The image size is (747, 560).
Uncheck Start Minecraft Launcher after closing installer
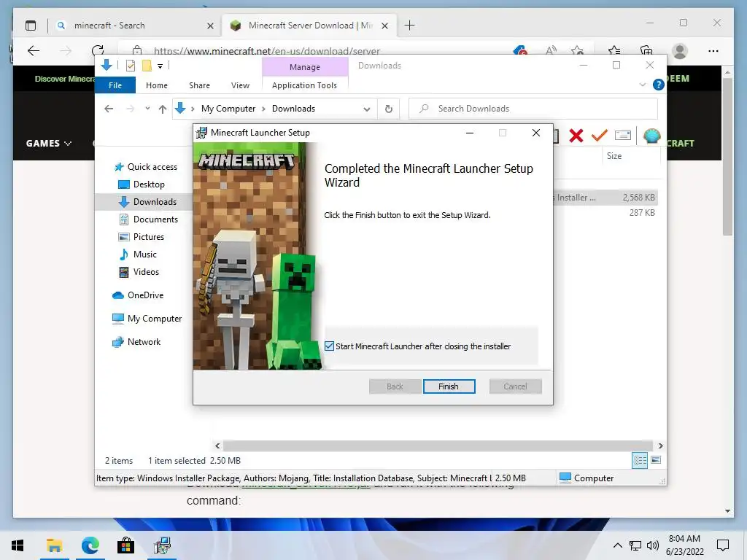(x=329, y=346)
